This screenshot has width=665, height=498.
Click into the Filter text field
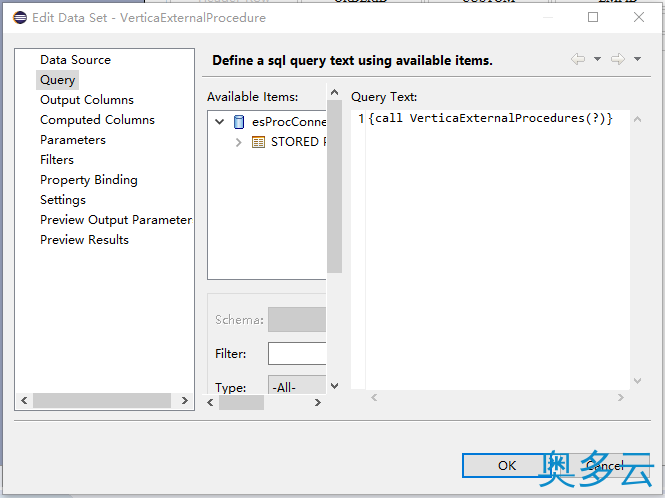click(x=297, y=353)
